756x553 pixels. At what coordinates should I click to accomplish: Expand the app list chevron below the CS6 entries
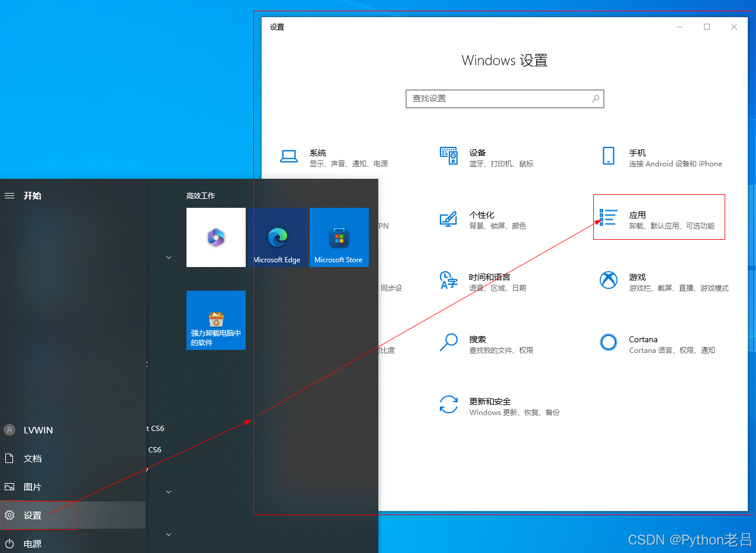tap(169, 492)
